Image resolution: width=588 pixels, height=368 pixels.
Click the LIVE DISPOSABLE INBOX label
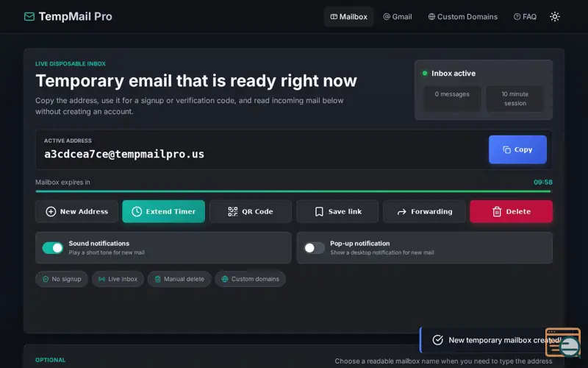(71, 64)
